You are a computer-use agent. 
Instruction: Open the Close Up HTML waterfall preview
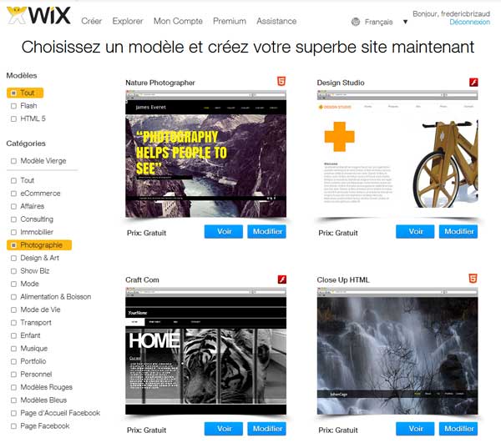[397, 351]
